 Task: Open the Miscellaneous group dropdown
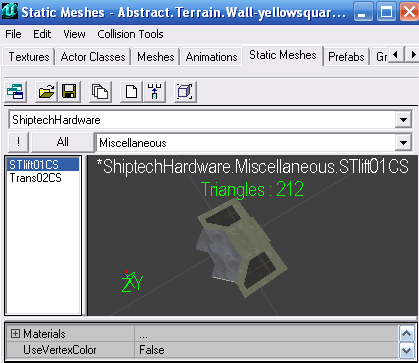click(403, 143)
